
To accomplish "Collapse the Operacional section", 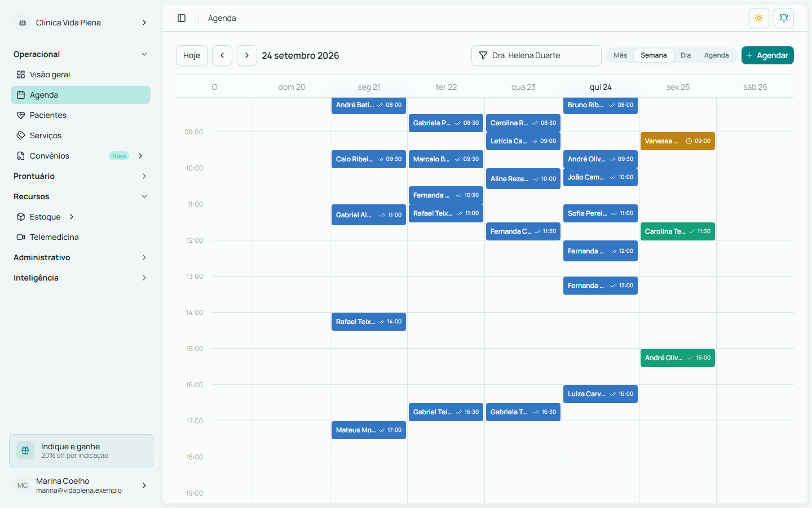I will click(x=144, y=54).
